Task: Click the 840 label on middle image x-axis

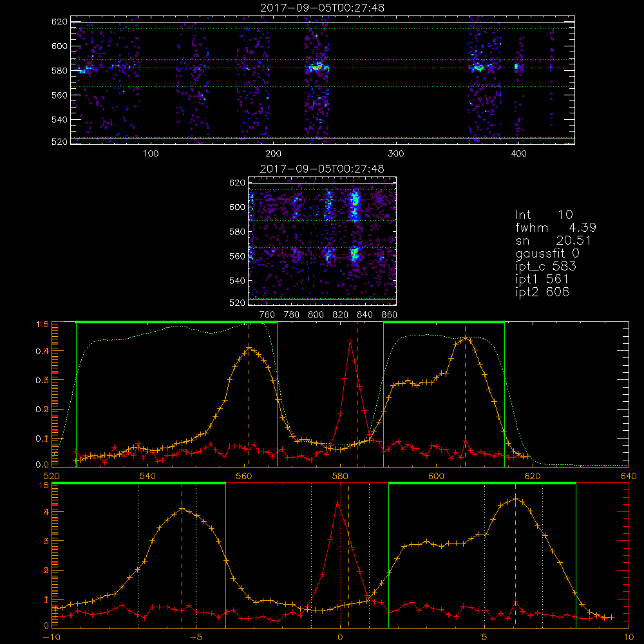Action: [365, 315]
